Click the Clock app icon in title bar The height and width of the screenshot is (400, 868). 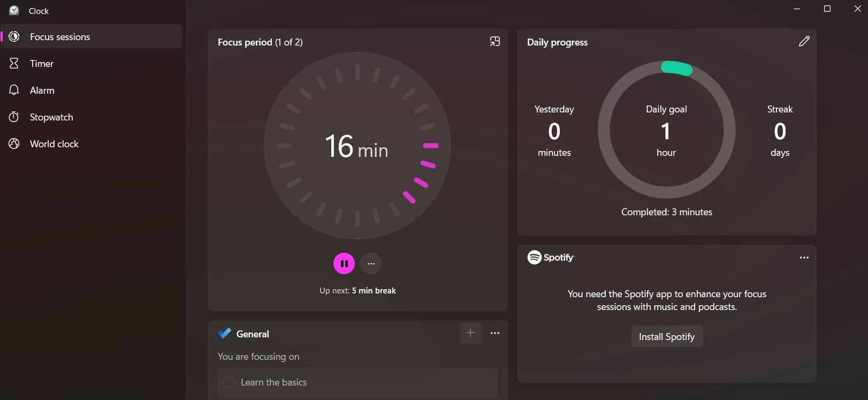point(14,11)
